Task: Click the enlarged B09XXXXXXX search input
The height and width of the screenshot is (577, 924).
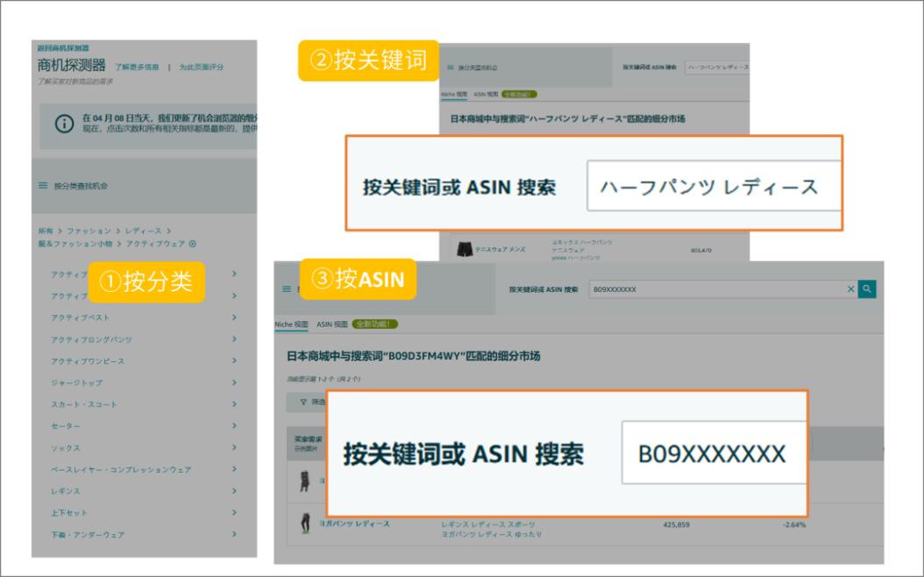Action: pyautogui.click(x=712, y=454)
